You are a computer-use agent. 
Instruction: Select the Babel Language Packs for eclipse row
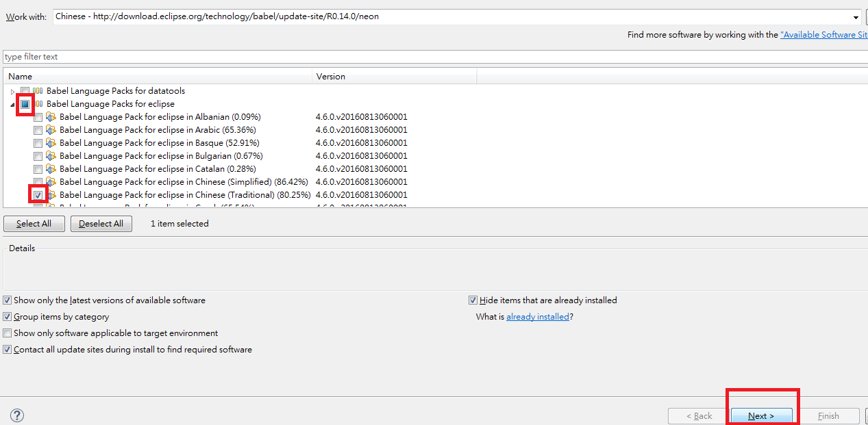tap(110, 104)
